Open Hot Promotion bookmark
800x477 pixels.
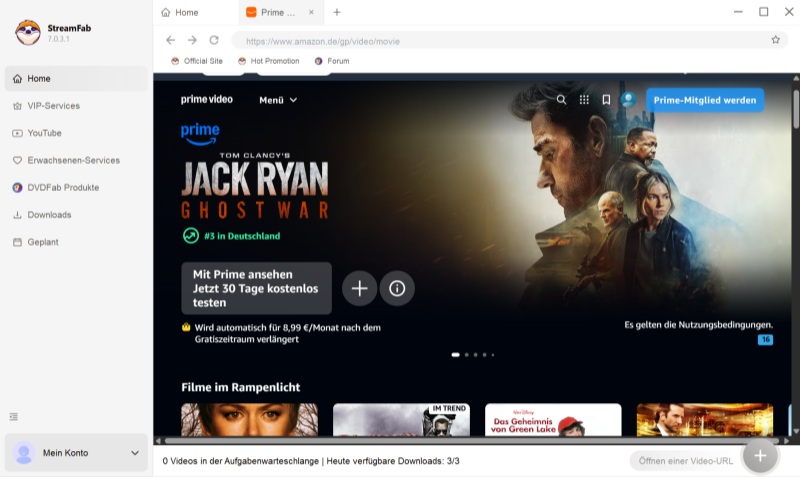pos(269,61)
